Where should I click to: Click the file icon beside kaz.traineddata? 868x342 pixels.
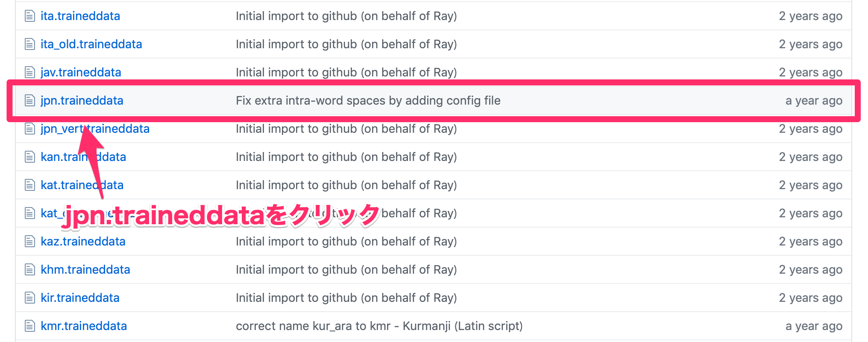tap(29, 242)
